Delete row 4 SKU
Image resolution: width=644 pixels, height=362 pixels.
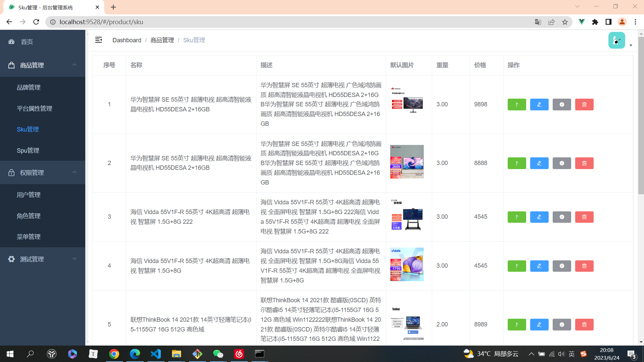coord(584,266)
